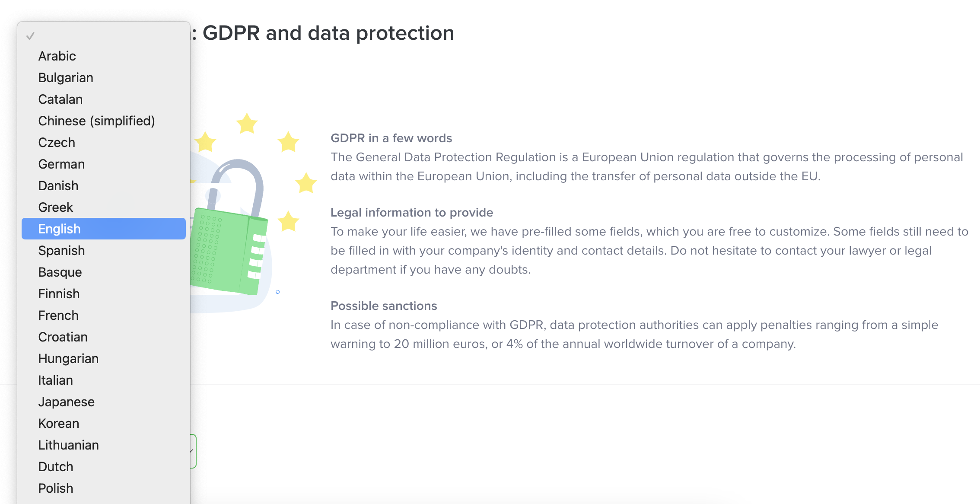
Task: Switch language to Spanish
Action: coord(61,251)
